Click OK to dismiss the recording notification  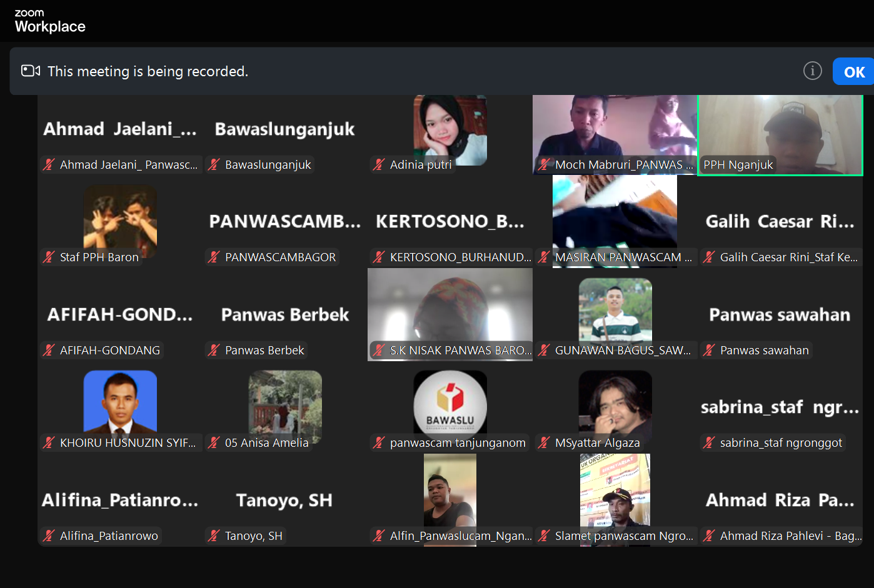click(853, 71)
